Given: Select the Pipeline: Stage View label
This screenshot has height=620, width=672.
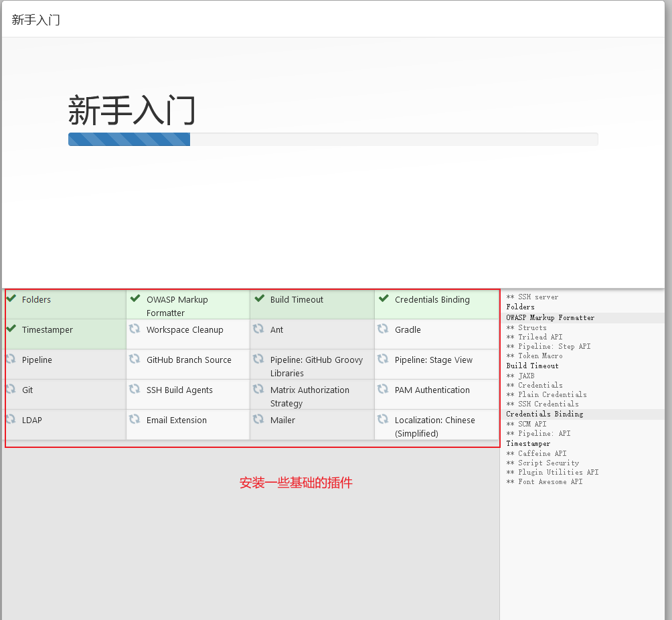Looking at the screenshot, I should [x=433, y=360].
